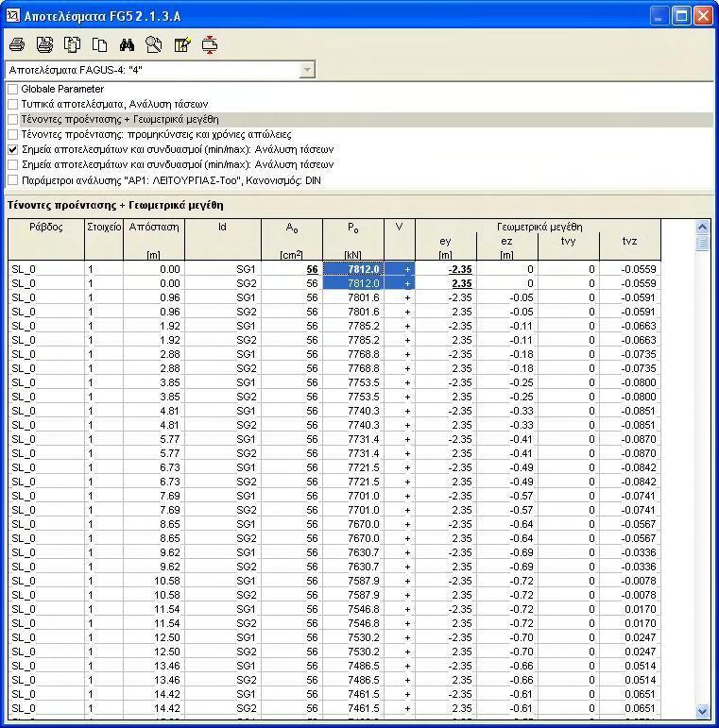Viewport: 719px width, 728px height.
Task: Click the Id column header
Action: [223, 240]
